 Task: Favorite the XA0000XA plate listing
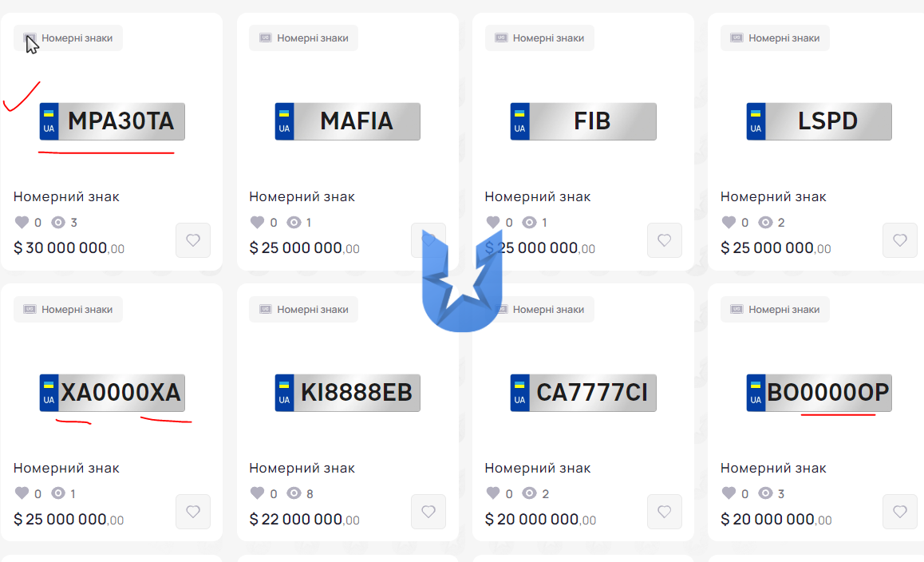point(192,511)
